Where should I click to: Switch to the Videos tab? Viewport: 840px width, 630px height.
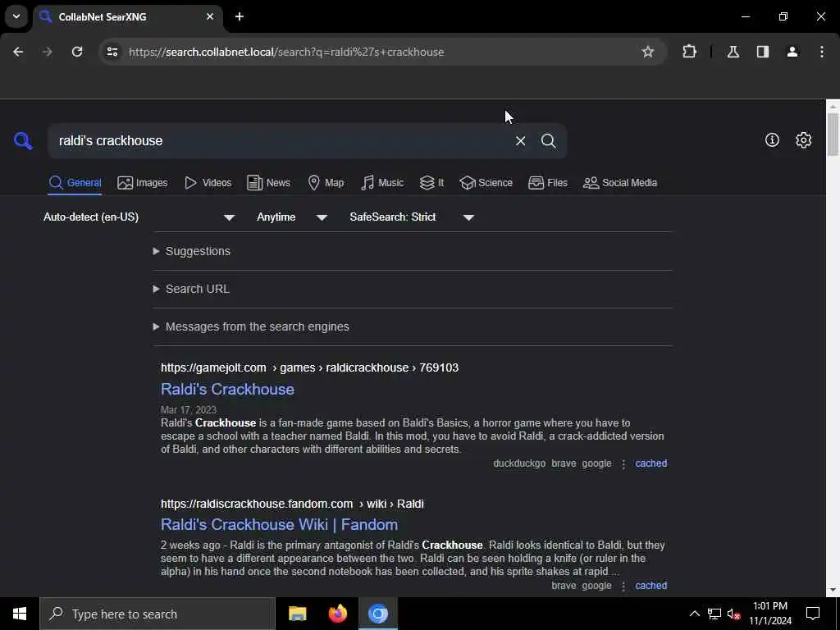tap(208, 183)
